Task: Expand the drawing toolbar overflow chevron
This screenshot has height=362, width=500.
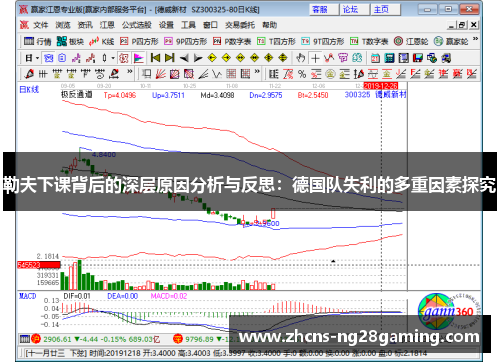Action: coord(130,72)
